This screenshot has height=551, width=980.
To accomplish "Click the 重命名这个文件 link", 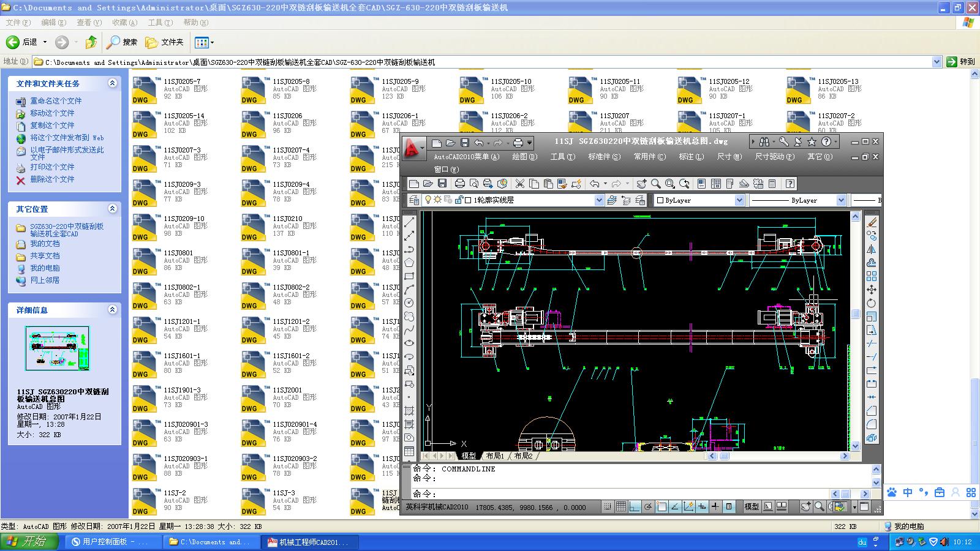I will point(56,101).
